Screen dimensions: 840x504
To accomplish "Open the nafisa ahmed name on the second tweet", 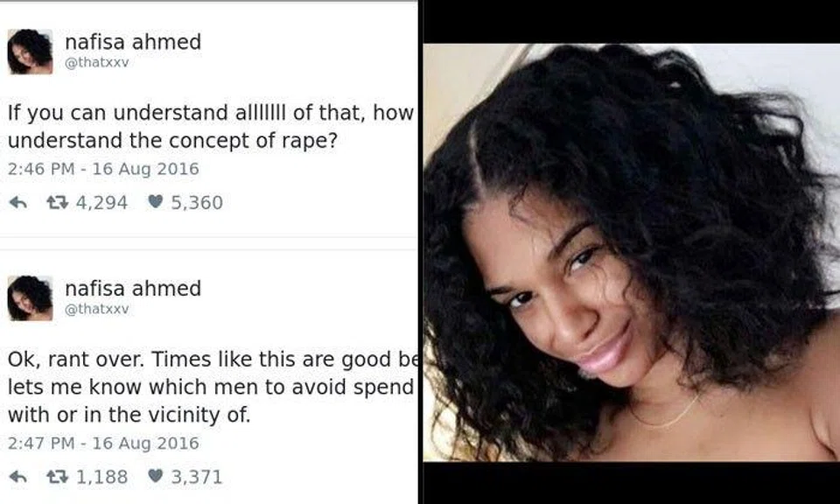I will (x=133, y=289).
